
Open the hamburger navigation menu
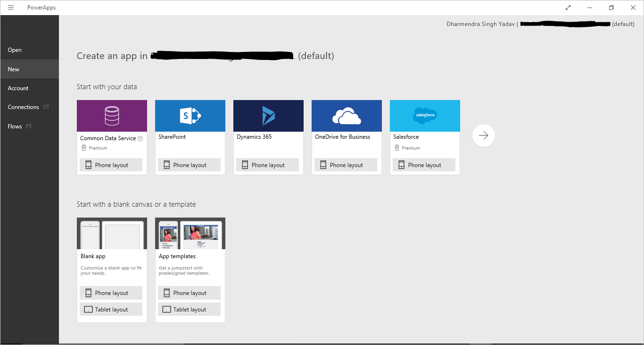pyautogui.click(x=11, y=8)
